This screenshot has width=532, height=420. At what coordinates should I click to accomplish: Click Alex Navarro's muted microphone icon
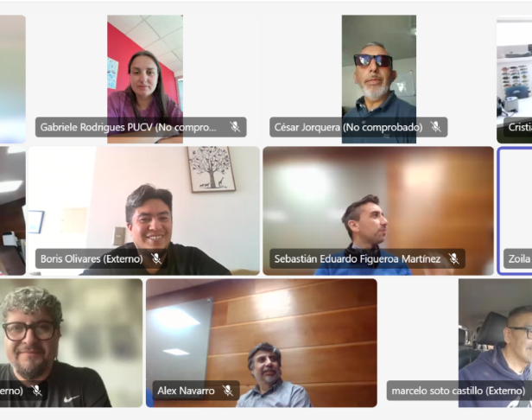(x=228, y=391)
